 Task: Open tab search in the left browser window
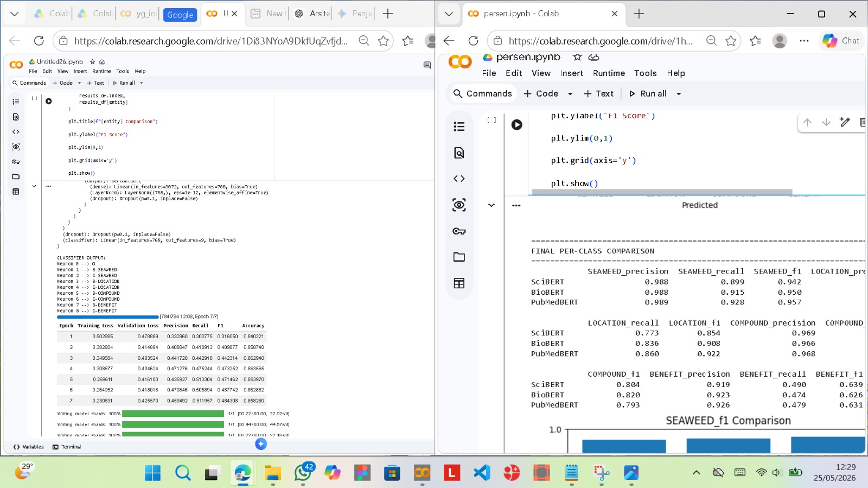15,14
